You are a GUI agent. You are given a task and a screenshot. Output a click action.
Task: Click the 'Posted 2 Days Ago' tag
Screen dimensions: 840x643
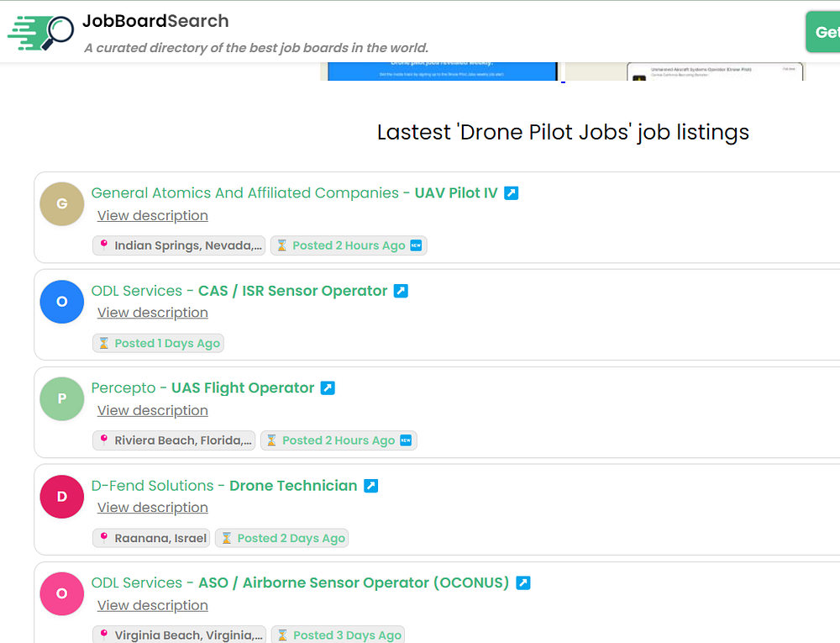click(x=281, y=538)
